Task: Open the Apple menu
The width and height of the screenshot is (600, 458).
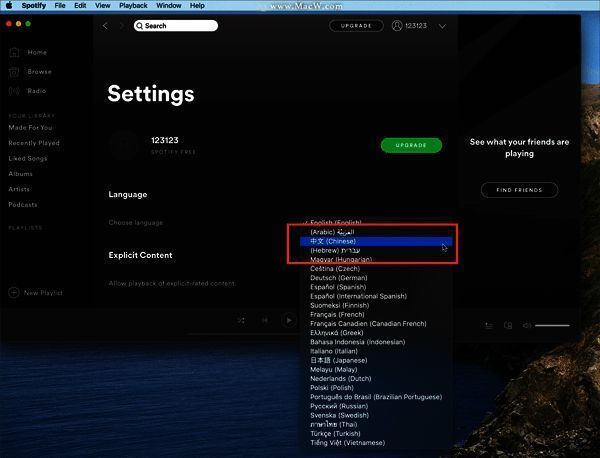Action: tap(8, 5)
